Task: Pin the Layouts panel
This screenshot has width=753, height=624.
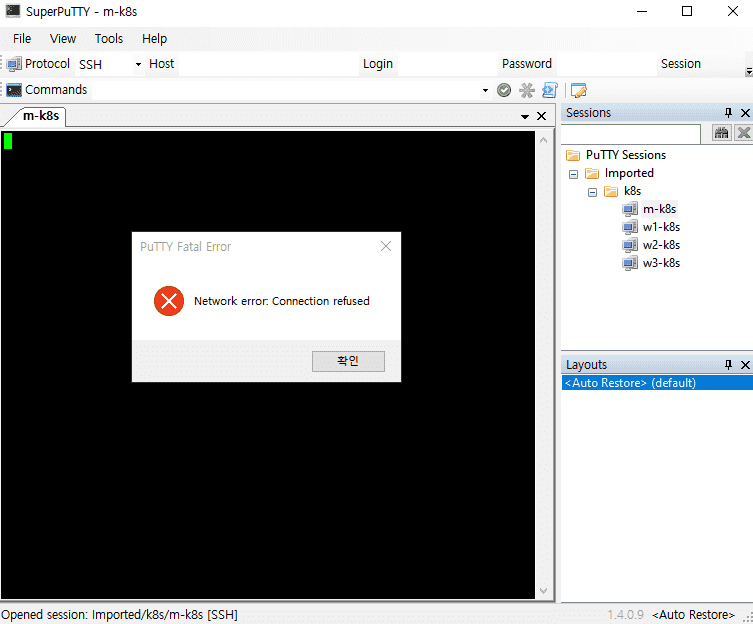Action: click(728, 365)
